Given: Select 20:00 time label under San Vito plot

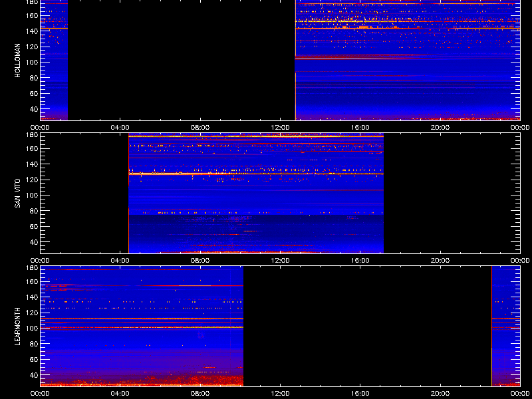Looking at the screenshot, I should [x=440, y=261].
